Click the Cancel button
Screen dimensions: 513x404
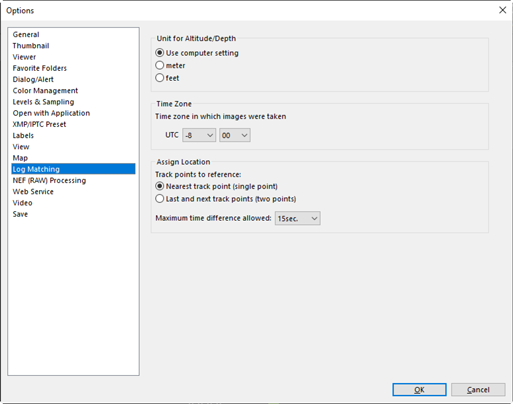click(478, 390)
